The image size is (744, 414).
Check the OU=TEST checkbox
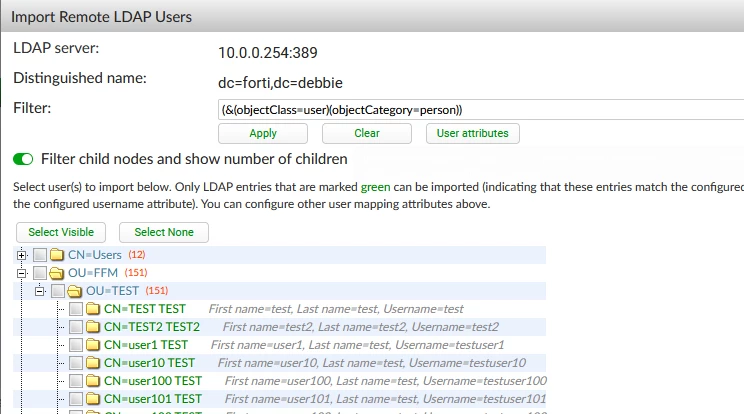point(58,291)
